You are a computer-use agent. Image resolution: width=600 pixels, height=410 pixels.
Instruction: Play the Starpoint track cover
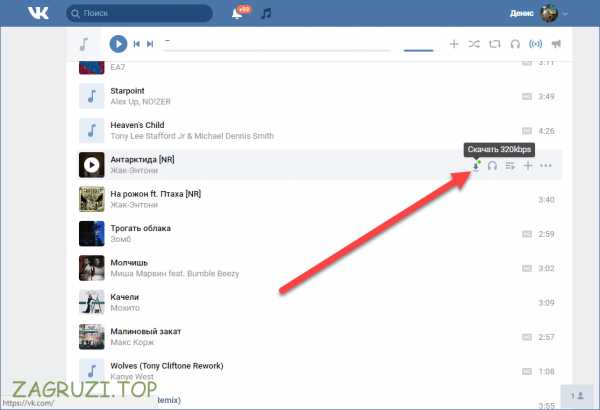[x=91, y=96]
